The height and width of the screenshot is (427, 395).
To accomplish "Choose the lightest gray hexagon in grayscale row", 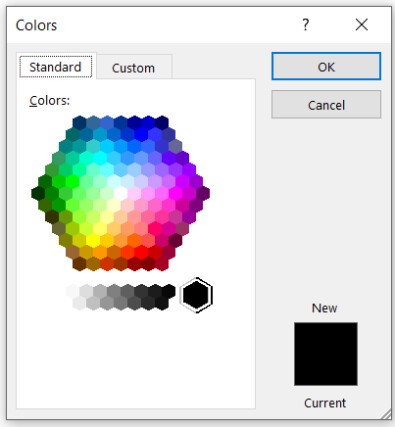I will 72,291.
